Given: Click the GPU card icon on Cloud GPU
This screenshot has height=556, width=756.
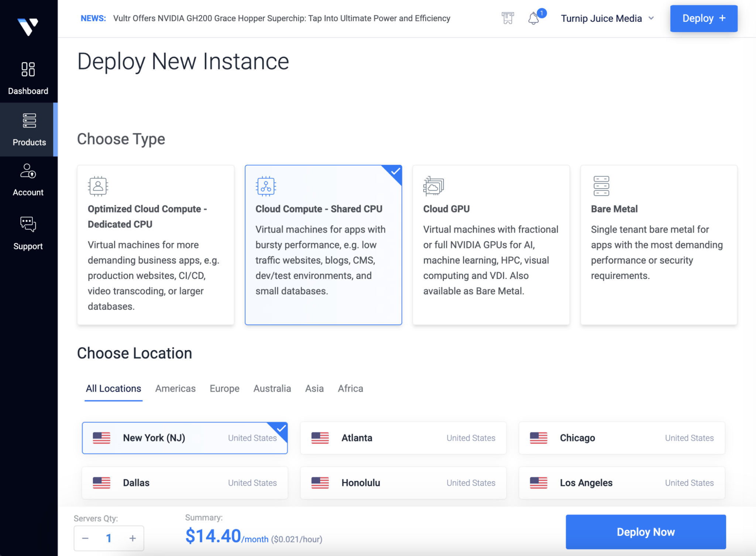Looking at the screenshot, I should click(434, 187).
